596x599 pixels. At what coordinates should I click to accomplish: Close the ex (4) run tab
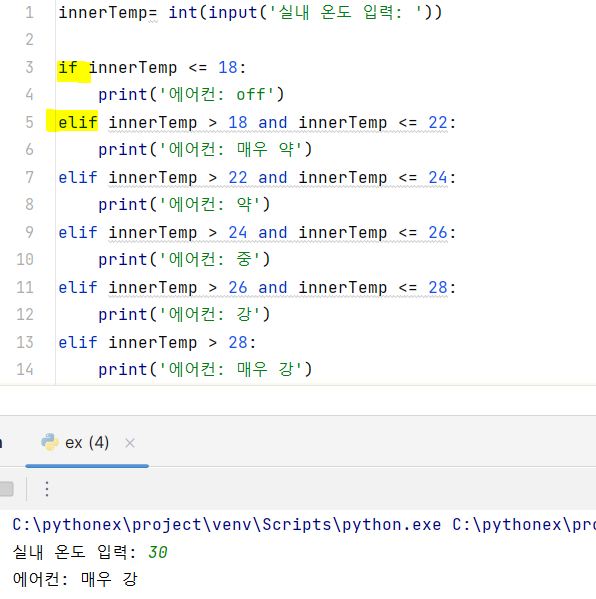click(x=130, y=443)
